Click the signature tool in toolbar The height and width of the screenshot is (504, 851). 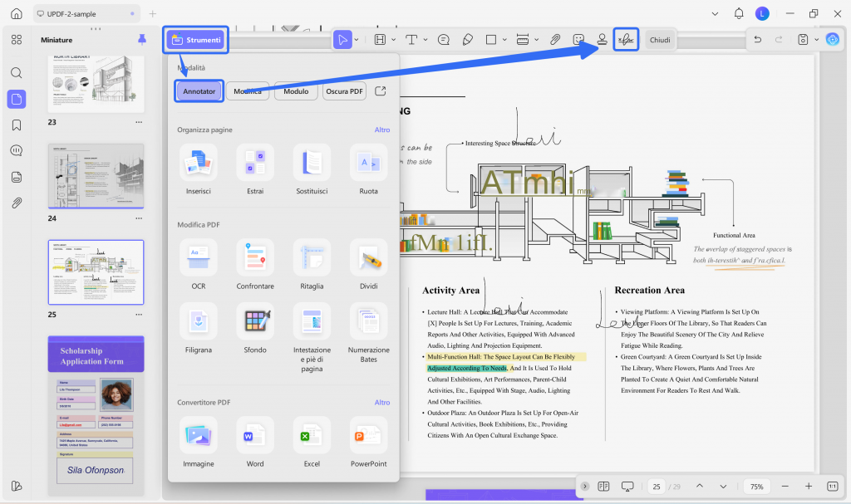pos(626,40)
